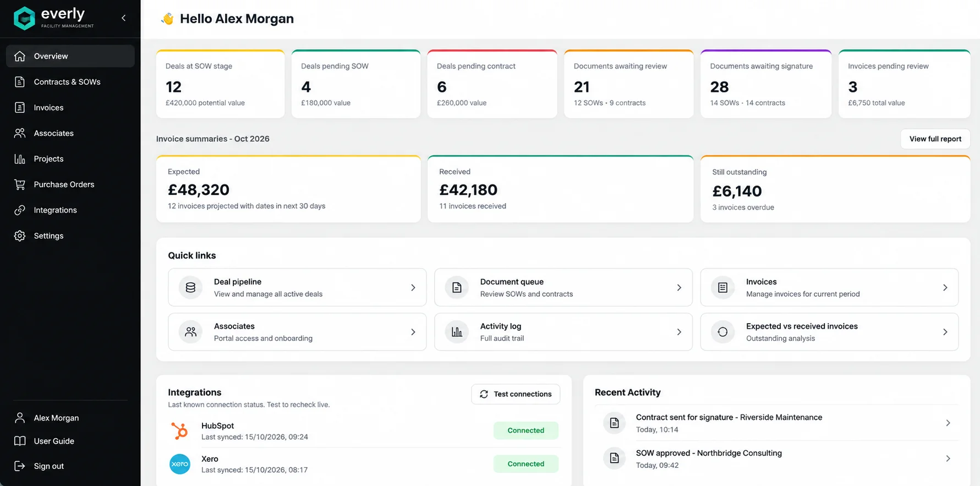Viewport: 980px width, 486px height.
Task: Click the Sign out icon
Action: (x=20, y=466)
